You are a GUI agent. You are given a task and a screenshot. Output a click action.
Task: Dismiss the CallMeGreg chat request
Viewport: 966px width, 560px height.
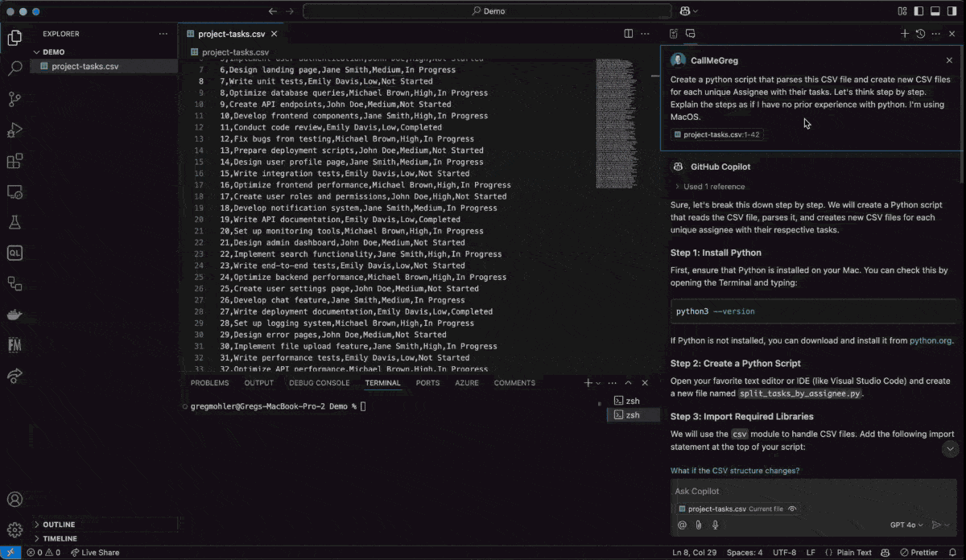(949, 60)
